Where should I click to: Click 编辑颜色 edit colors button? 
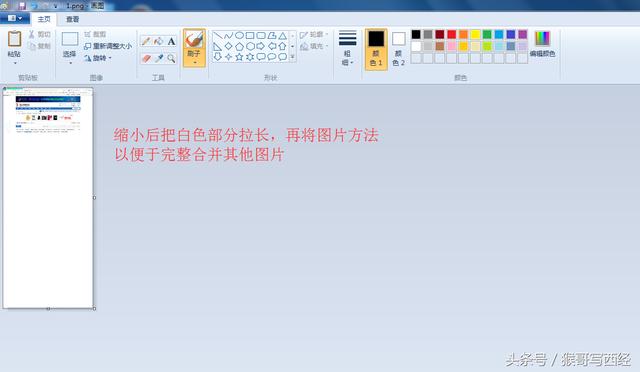coord(542,44)
